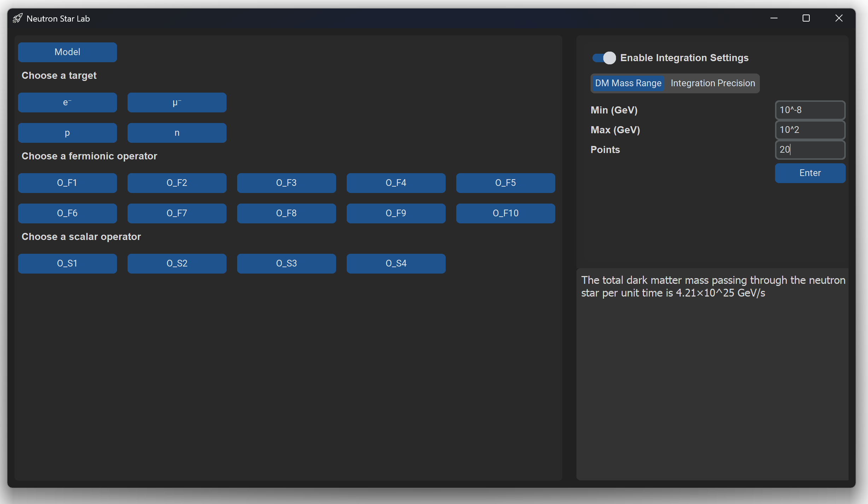The width and height of the screenshot is (868, 504).
Task: Pick the O_F4 operator button
Action: coord(396,183)
